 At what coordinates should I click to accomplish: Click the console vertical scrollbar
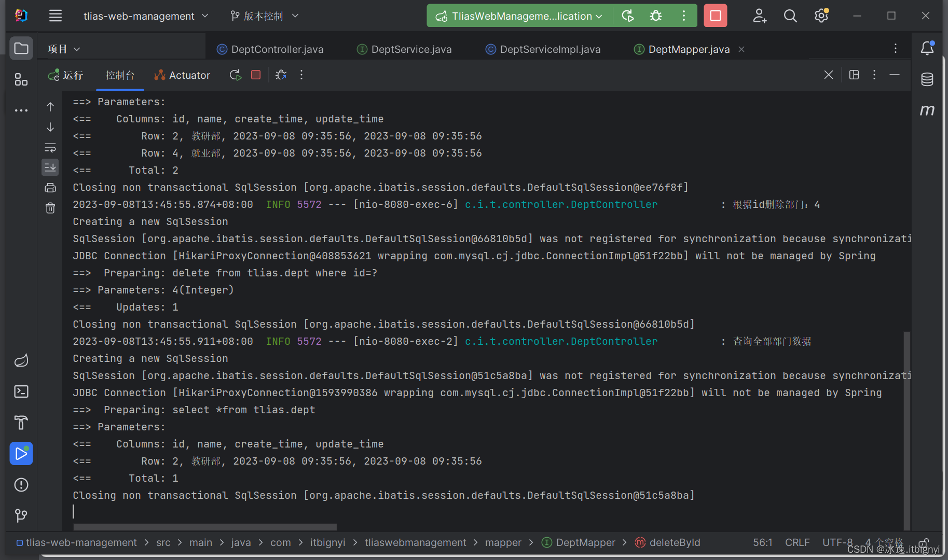coord(906,430)
